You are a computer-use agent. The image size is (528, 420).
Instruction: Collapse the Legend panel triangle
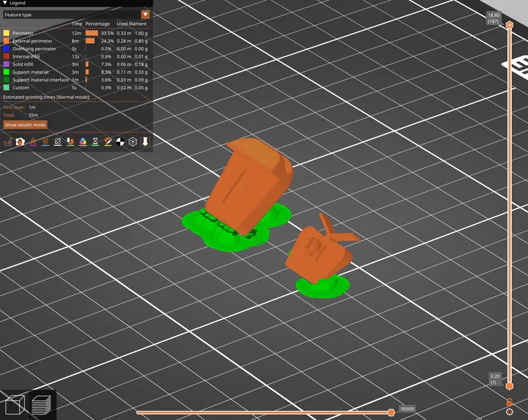5,3
